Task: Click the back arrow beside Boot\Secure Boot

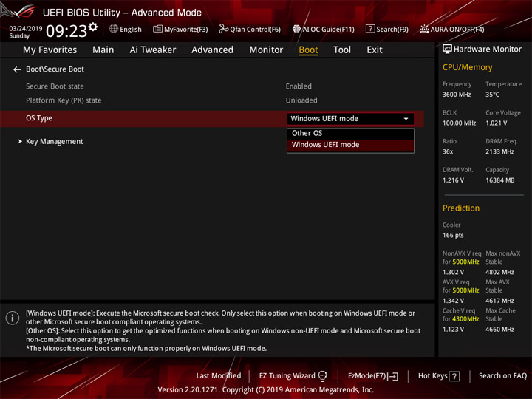Action: pyautogui.click(x=17, y=69)
